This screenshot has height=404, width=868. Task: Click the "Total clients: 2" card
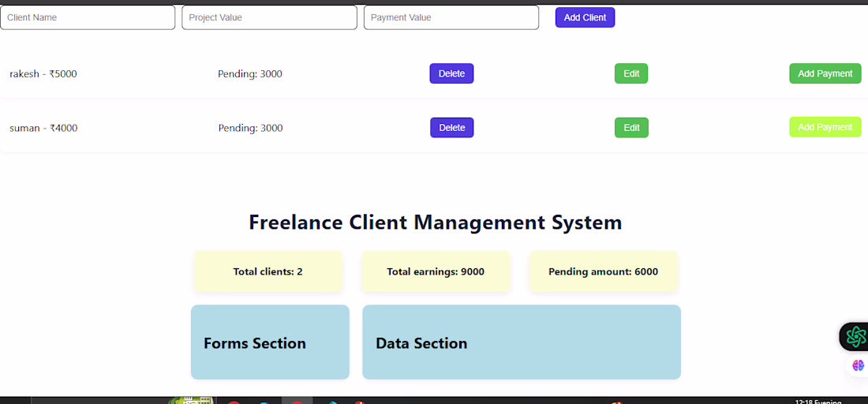pos(268,271)
